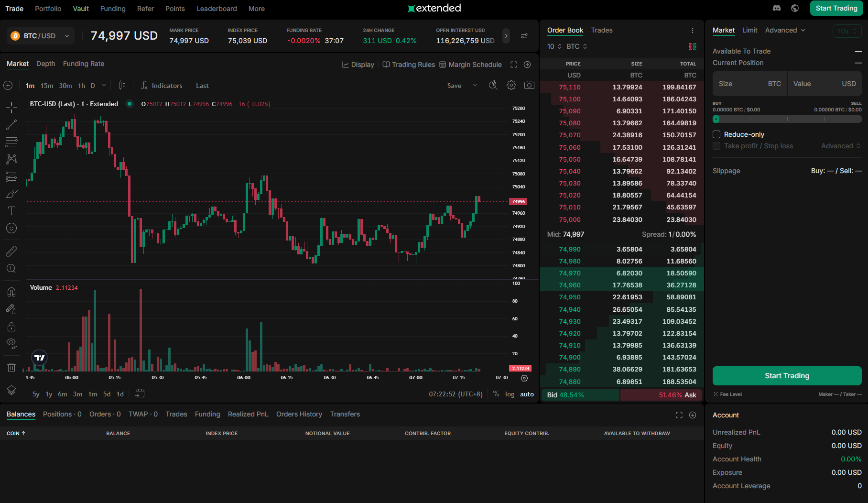Open order book options three-dot menu
Image resolution: width=868 pixels, height=503 pixels.
pyautogui.click(x=692, y=31)
